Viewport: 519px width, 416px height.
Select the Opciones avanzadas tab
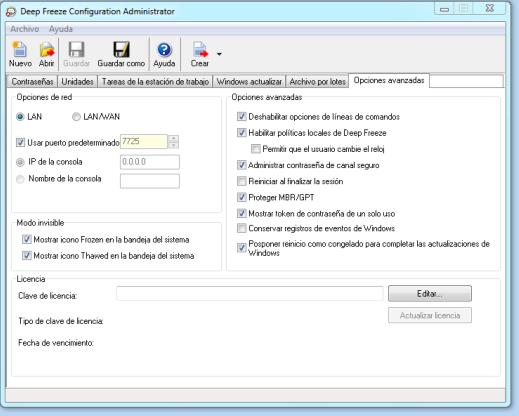pos(389,80)
